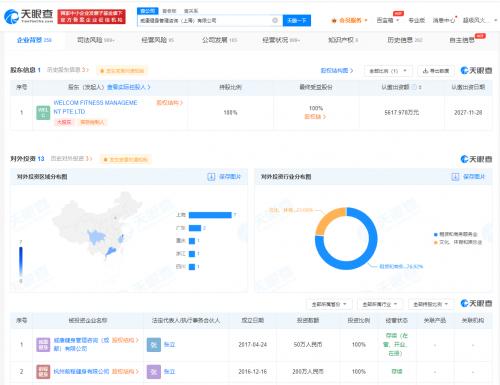Expand the 全部持股比例 filter dropdown
The image size is (500, 385).
click(430, 304)
